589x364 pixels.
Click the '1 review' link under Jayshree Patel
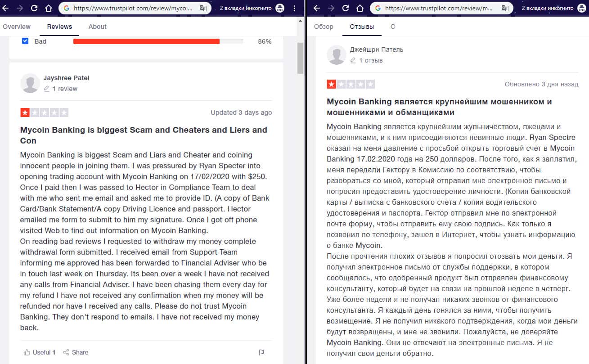60,89
